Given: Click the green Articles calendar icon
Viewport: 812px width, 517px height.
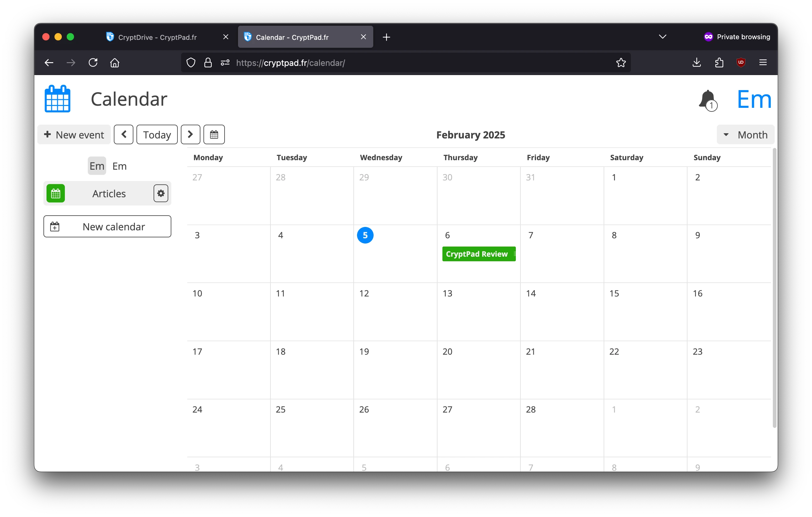Looking at the screenshot, I should [56, 193].
